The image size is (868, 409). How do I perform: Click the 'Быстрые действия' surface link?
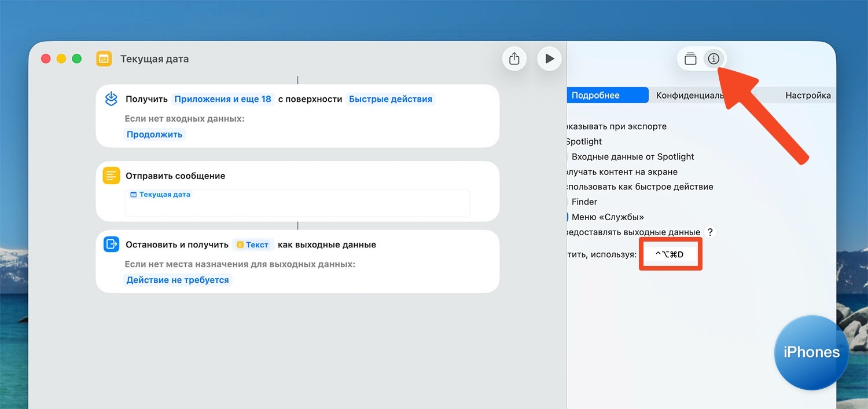(391, 99)
